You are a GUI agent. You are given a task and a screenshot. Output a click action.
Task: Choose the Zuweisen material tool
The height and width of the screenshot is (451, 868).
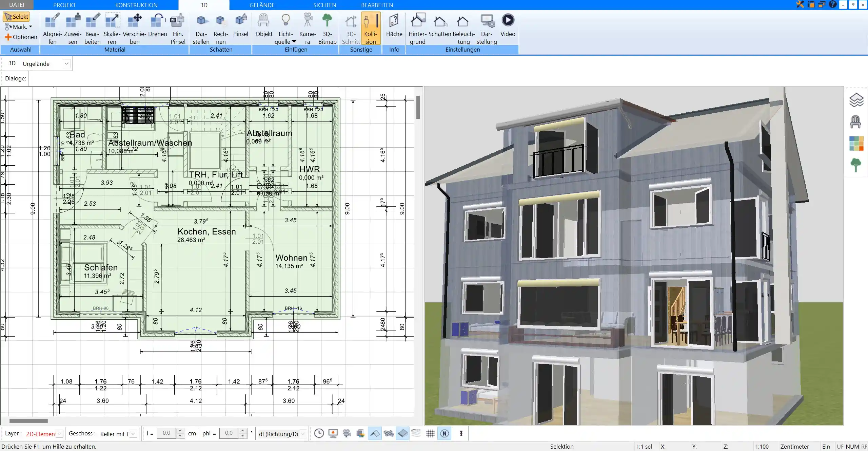coord(73,29)
